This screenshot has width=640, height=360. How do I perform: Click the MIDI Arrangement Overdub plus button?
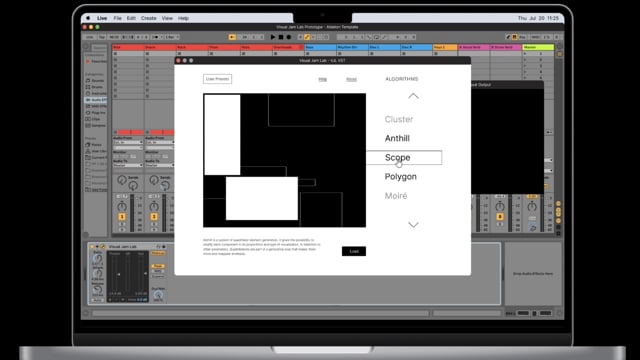click(300, 37)
